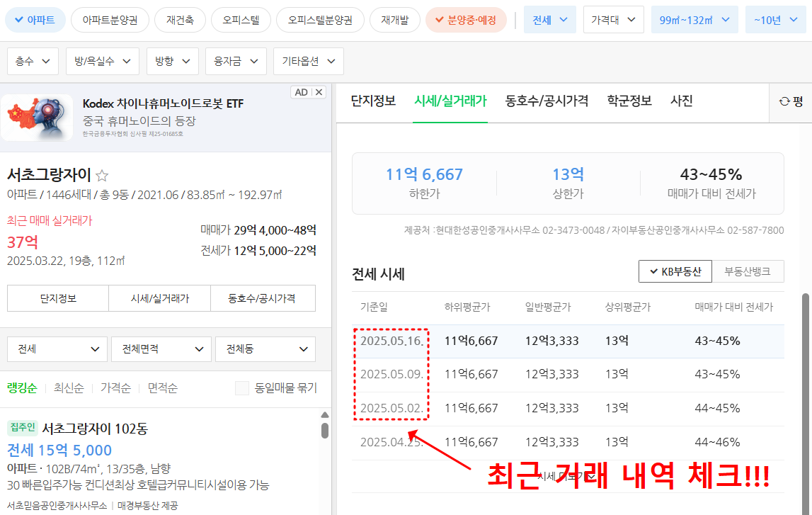The width and height of the screenshot is (812, 515).
Task: Toggle the 아파트 property type filter
Action: click(35, 21)
